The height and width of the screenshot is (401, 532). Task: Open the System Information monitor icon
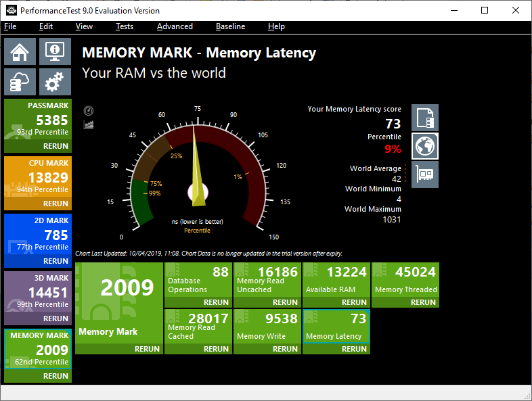click(x=55, y=51)
